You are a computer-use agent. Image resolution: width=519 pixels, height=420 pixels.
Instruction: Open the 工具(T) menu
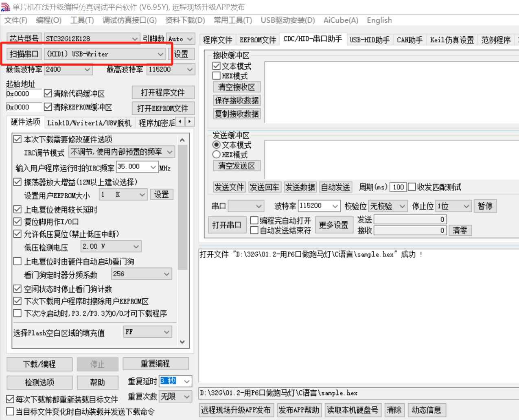click(82, 20)
